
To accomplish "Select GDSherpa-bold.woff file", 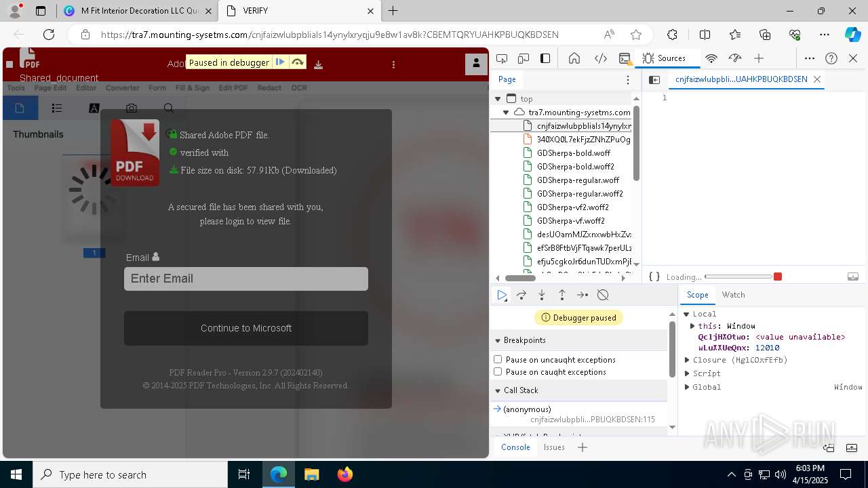I will tap(574, 153).
